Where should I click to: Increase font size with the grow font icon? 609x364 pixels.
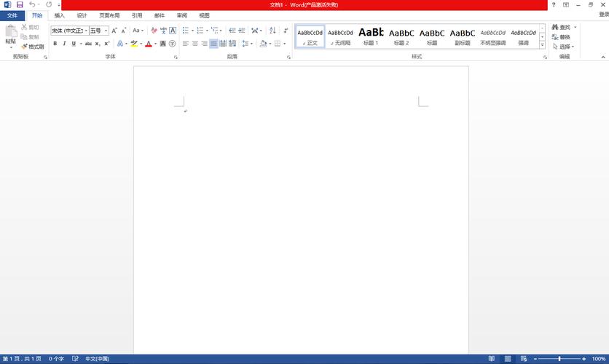(114, 31)
